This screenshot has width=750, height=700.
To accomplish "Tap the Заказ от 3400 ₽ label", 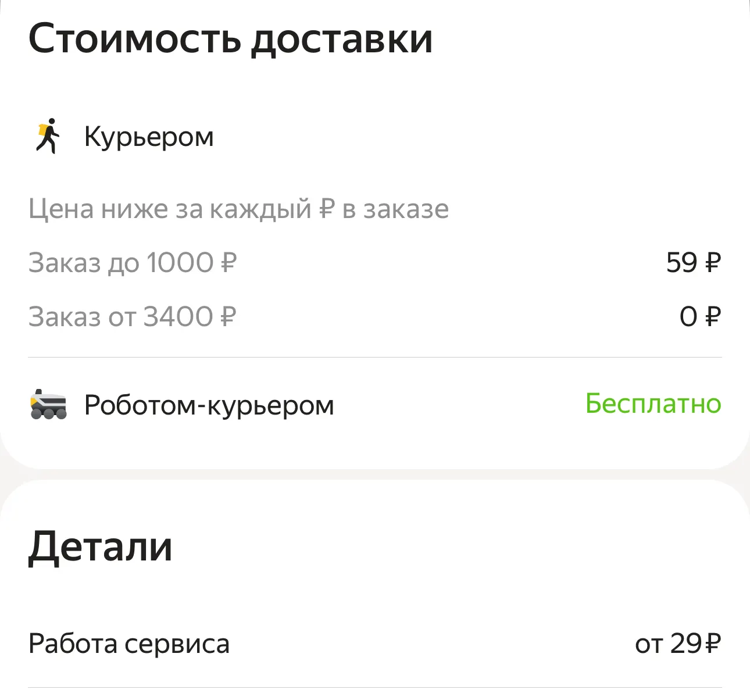I will pyautogui.click(x=133, y=317).
